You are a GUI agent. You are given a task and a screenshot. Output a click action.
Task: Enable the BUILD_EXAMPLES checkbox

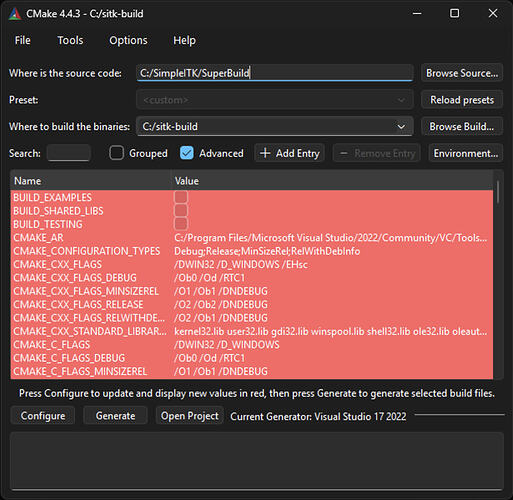click(181, 197)
